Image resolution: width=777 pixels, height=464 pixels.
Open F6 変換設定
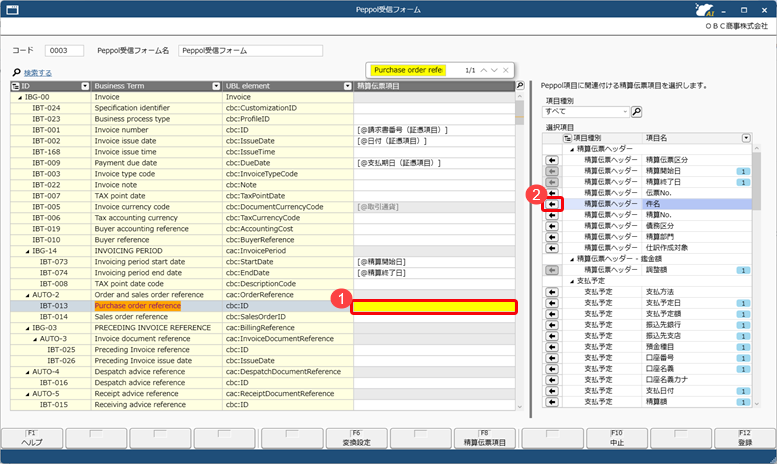[x=357, y=438]
